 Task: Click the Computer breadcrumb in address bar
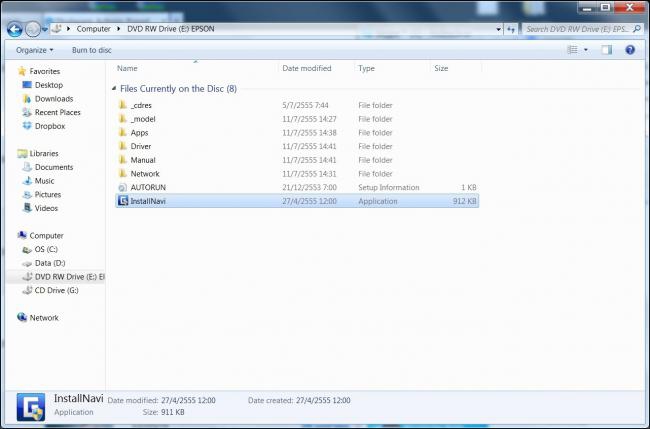point(93,29)
